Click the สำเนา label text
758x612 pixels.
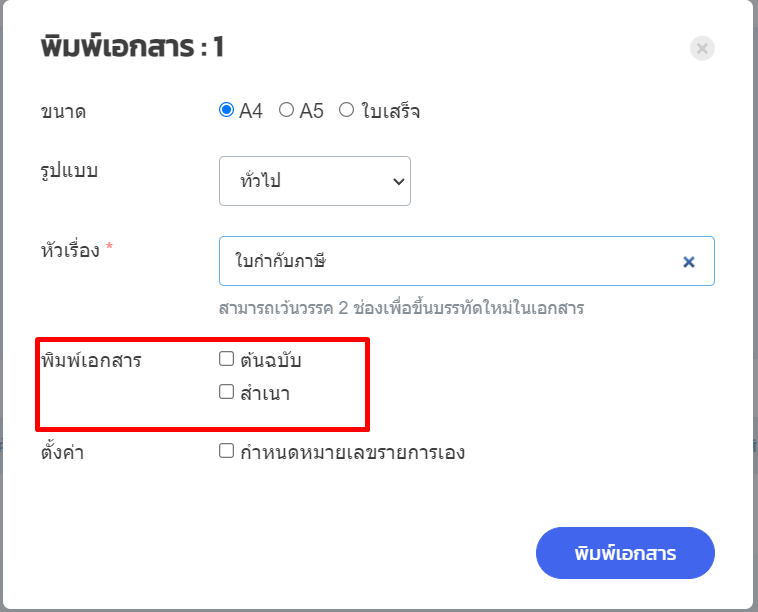pyautogui.click(x=265, y=393)
